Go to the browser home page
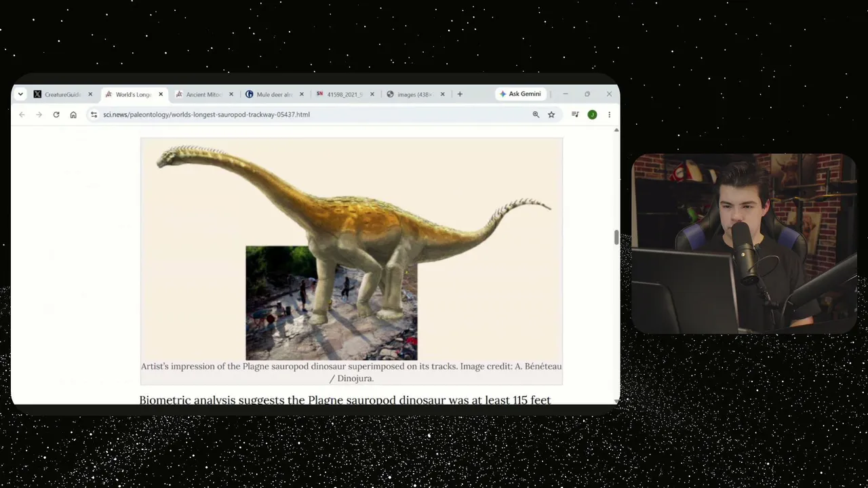 (x=73, y=115)
